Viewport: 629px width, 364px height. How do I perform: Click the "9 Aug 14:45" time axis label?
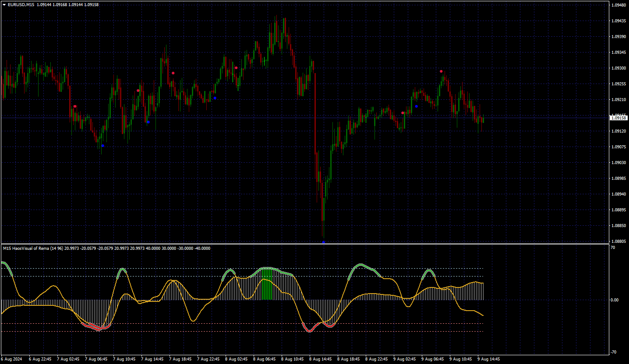(489, 359)
